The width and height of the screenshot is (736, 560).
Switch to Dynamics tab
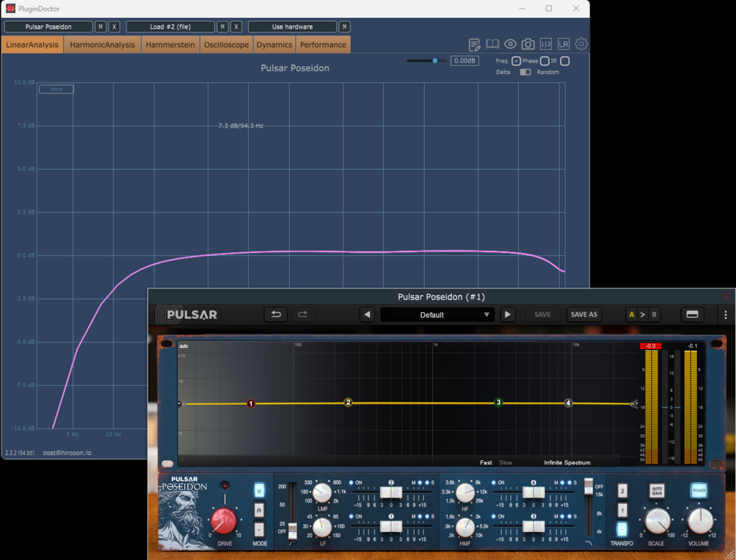[274, 45]
